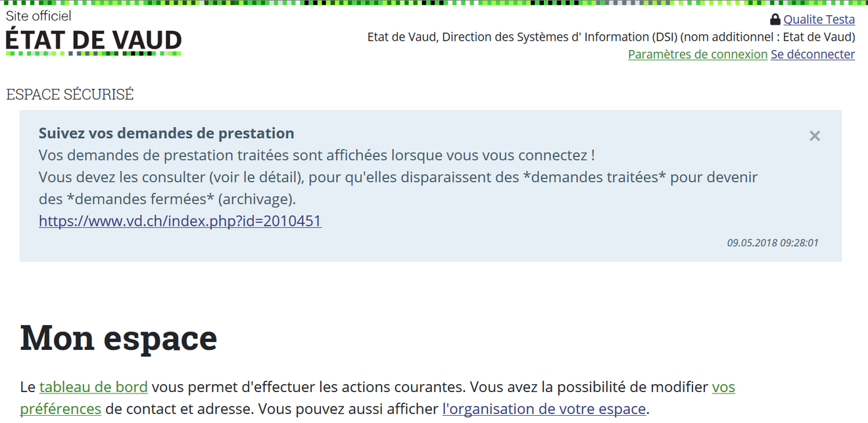Follow the vd.ch index.php link

tap(180, 221)
